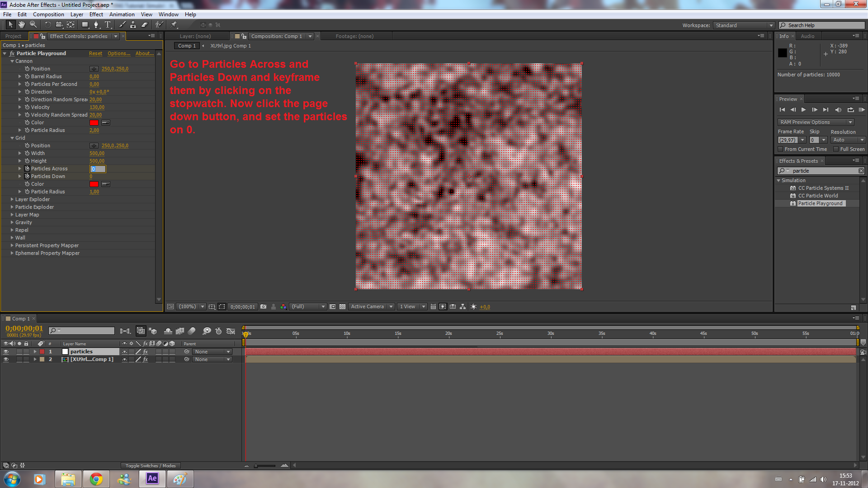
Task: Click the Options... link
Action: tap(119, 53)
